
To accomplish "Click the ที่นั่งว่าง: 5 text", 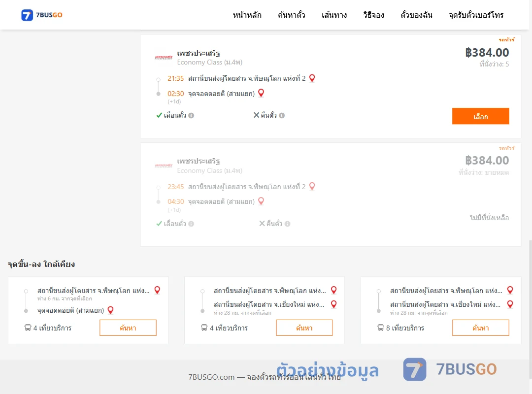I will (x=494, y=64).
